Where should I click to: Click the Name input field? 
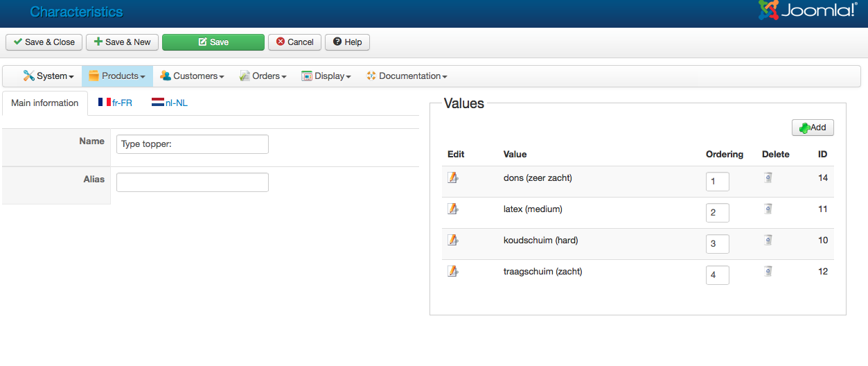click(193, 144)
